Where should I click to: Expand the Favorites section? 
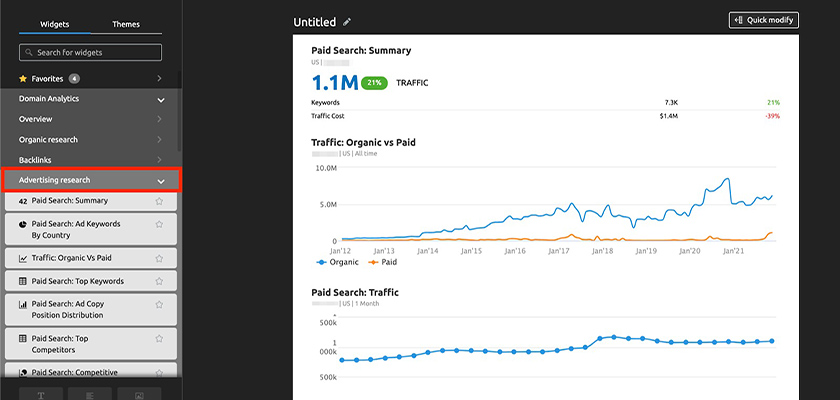click(x=160, y=78)
